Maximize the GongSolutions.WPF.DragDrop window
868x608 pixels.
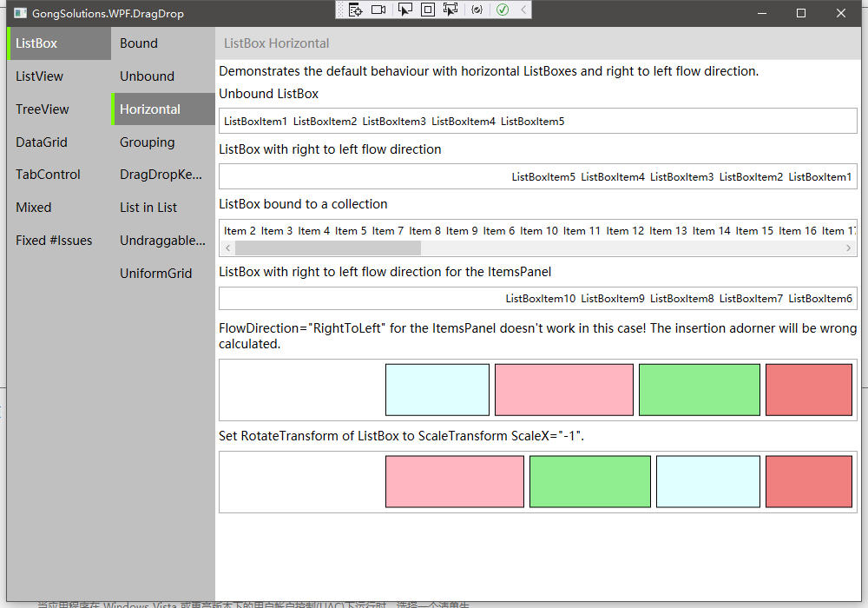point(801,13)
